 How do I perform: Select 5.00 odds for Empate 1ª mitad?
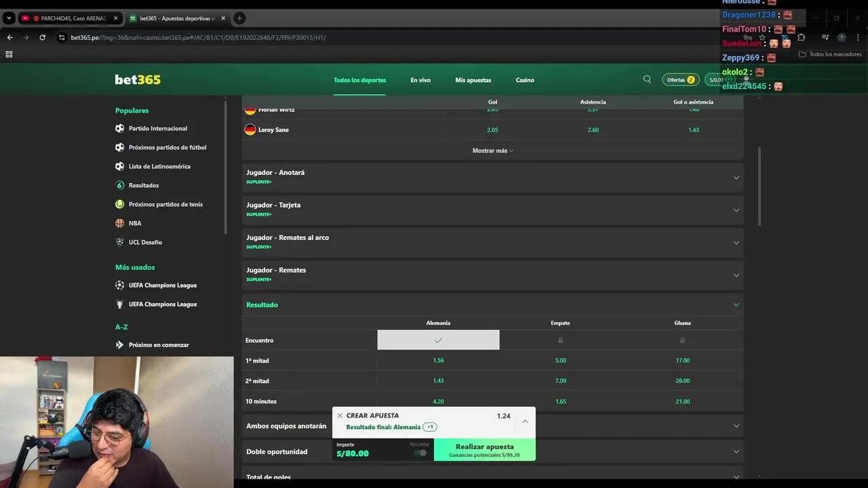pos(560,361)
